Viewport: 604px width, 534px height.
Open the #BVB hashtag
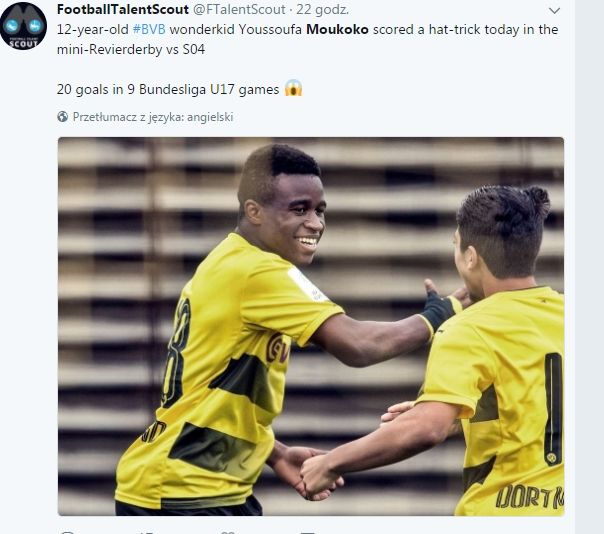pos(149,29)
